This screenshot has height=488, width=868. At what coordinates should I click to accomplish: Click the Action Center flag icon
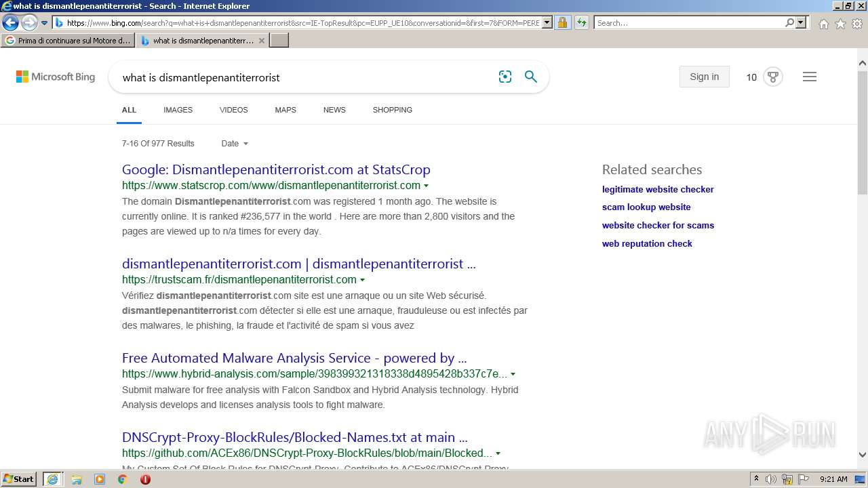[x=804, y=479]
